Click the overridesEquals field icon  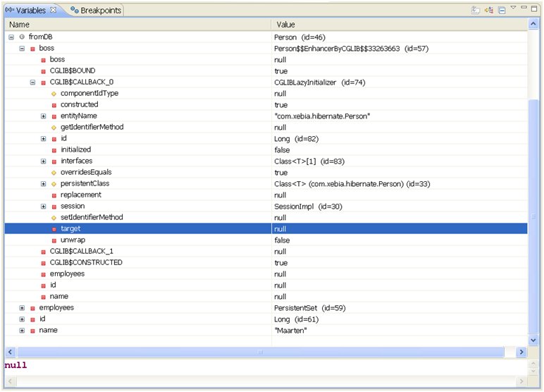pyautogui.click(x=54, y=173)
